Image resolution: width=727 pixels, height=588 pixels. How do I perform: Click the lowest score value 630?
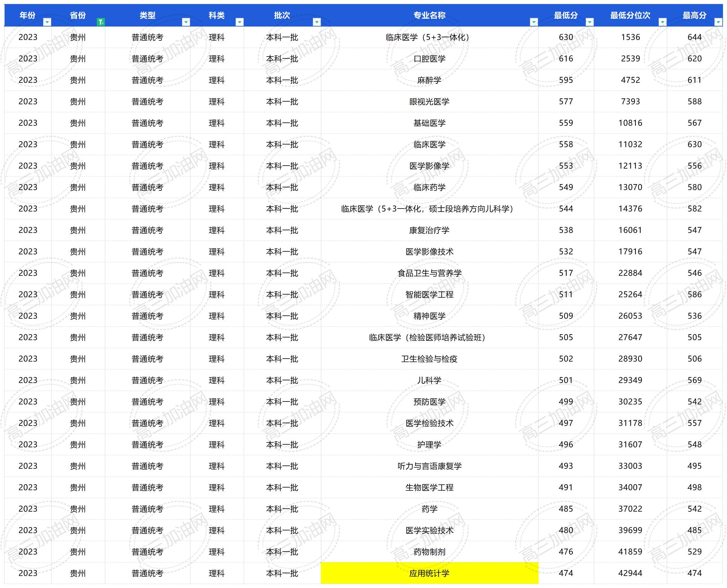(x=566, y=37)
